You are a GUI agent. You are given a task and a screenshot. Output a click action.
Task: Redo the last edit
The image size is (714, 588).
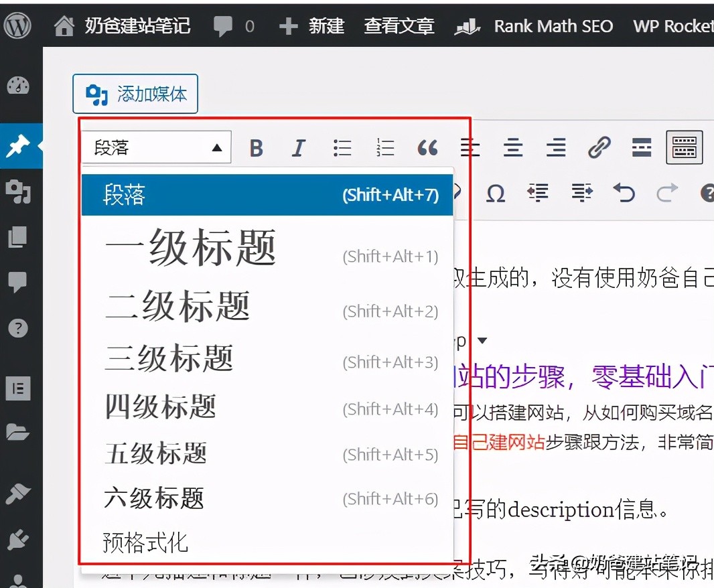click(x=667, y=193)
